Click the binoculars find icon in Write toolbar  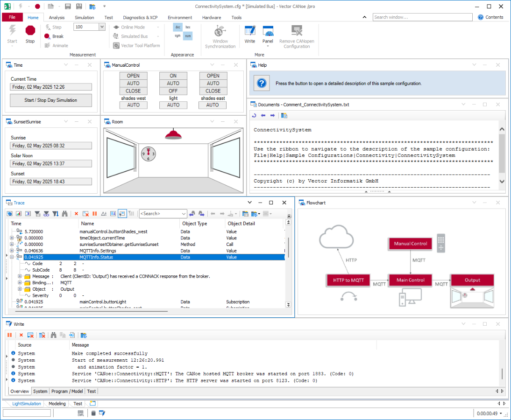53,335
